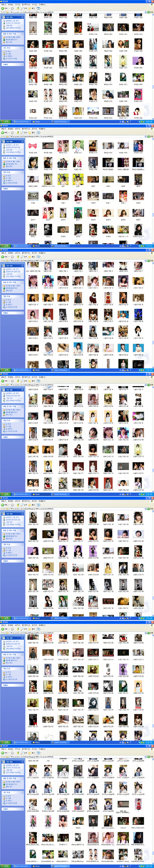Image resolution: width=154 pixels, height=868 pixels.
Task: Collapse 파일 및 폴더 작업 section in second window
Action: pos(22,158)
